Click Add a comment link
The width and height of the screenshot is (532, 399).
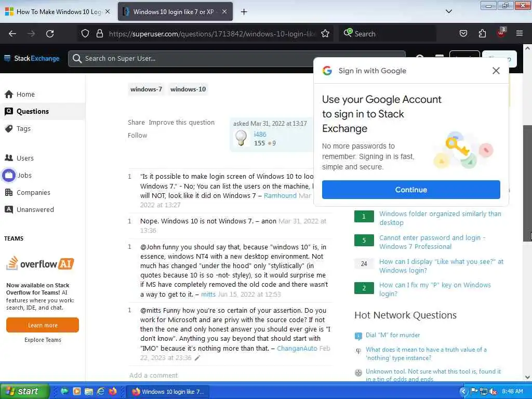[x=153, y=375]
